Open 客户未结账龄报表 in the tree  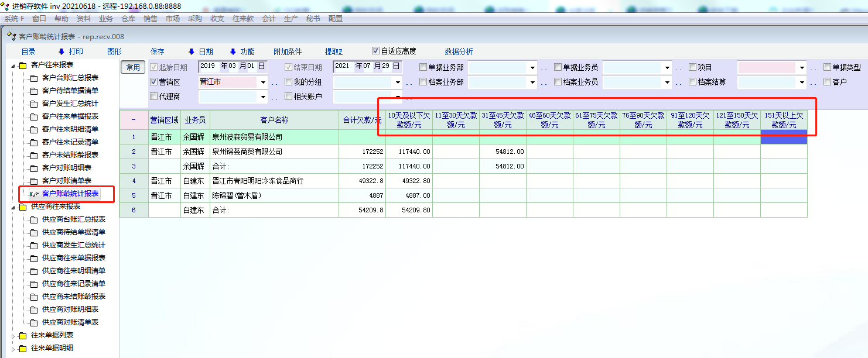(x=70, y=155)
